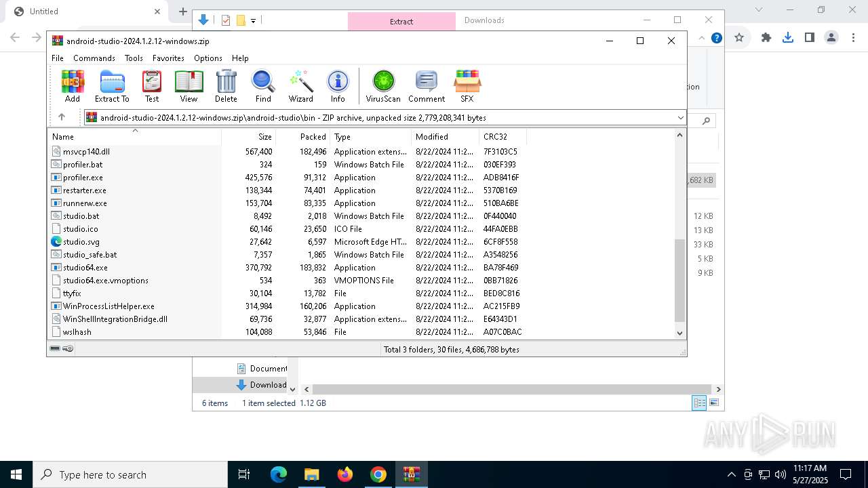This screenshot has height=488, width=868.
Task: Go up one folder level arrow
Action: click(x=62, y=117)
